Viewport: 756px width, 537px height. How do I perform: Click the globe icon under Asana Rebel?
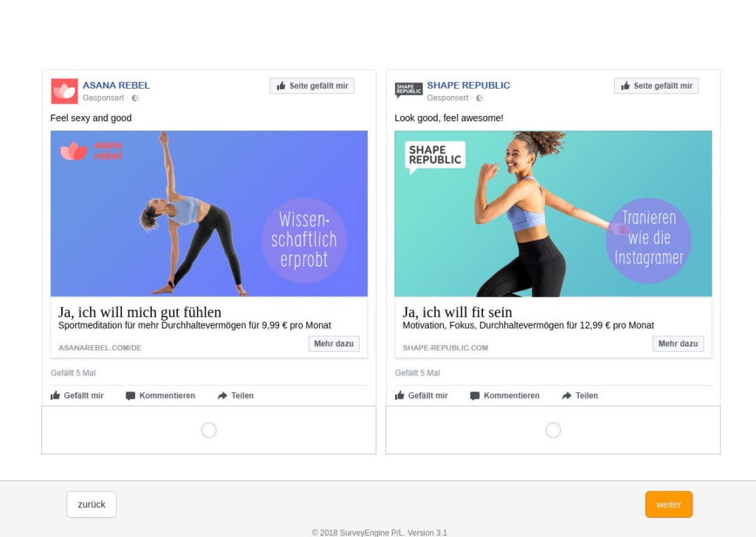[x=136, y=98]
